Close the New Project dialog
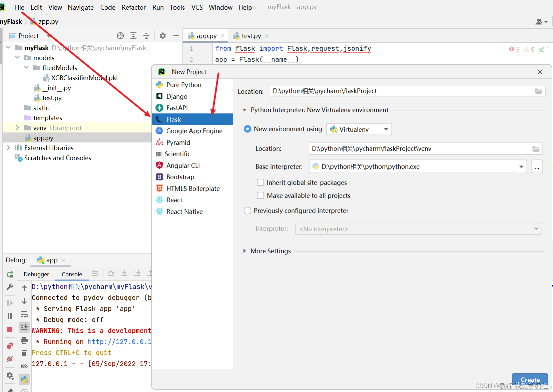This screenshot has width=553, height=392. pyautogui.click(x=540, y=72)
